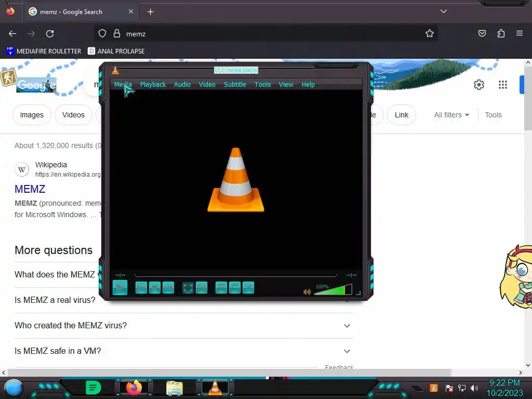Viewport: 532px width, 399px height.
Task: Click VLC elapsed time label
Action: (x=121, y=275)
